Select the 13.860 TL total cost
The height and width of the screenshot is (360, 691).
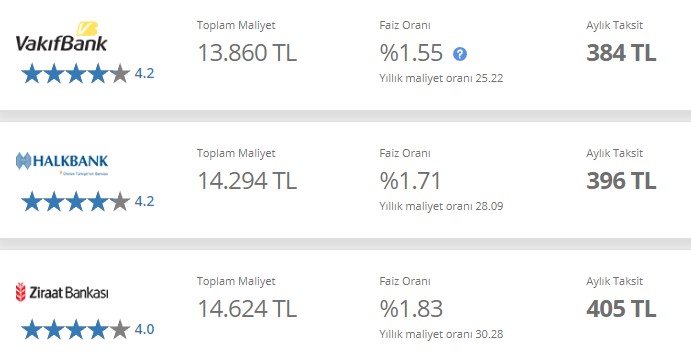pos(247,53)
